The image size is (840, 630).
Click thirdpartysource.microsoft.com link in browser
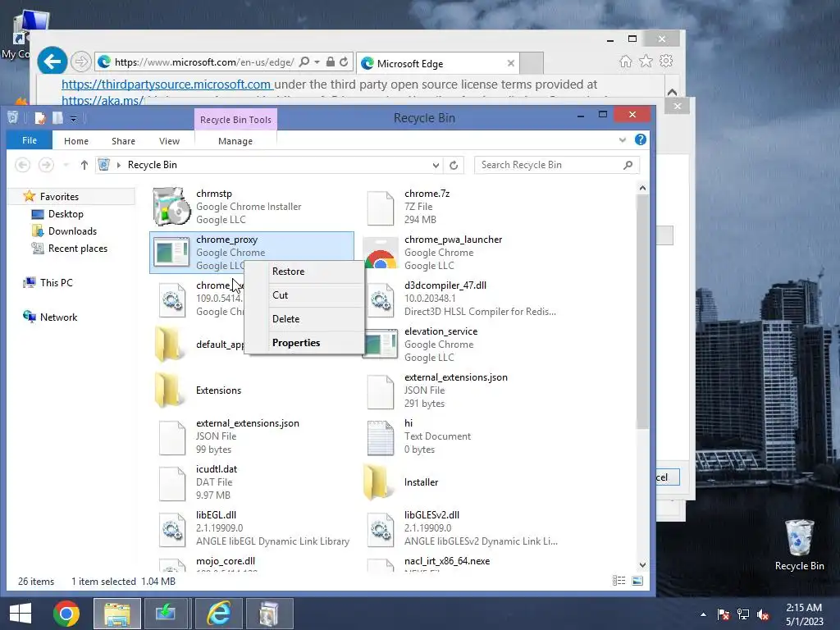(x=167, y=84)
